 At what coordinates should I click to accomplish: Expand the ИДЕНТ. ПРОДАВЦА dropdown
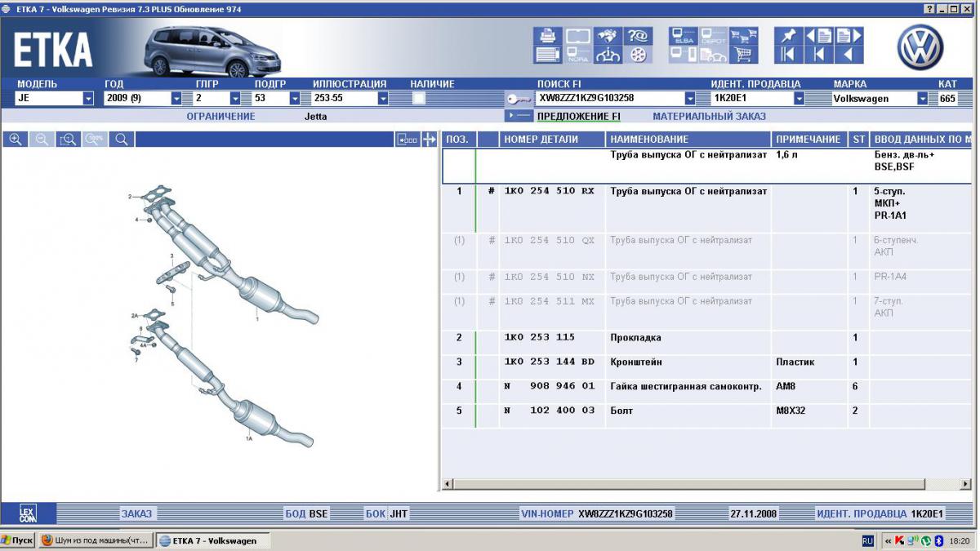[x=800, y=99]
